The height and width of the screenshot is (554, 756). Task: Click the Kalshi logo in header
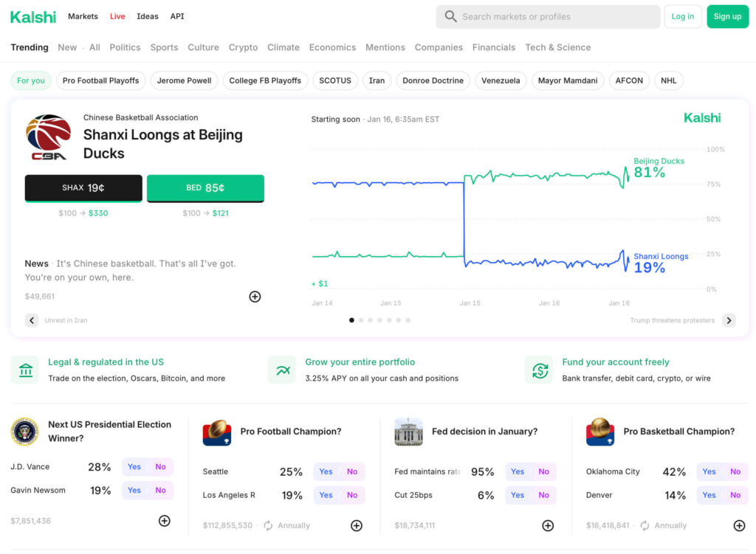point(32,17)
